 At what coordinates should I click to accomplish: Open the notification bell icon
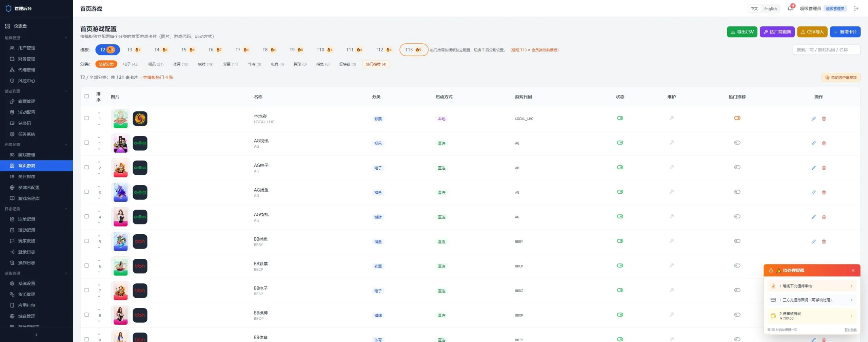pos(790,8)
